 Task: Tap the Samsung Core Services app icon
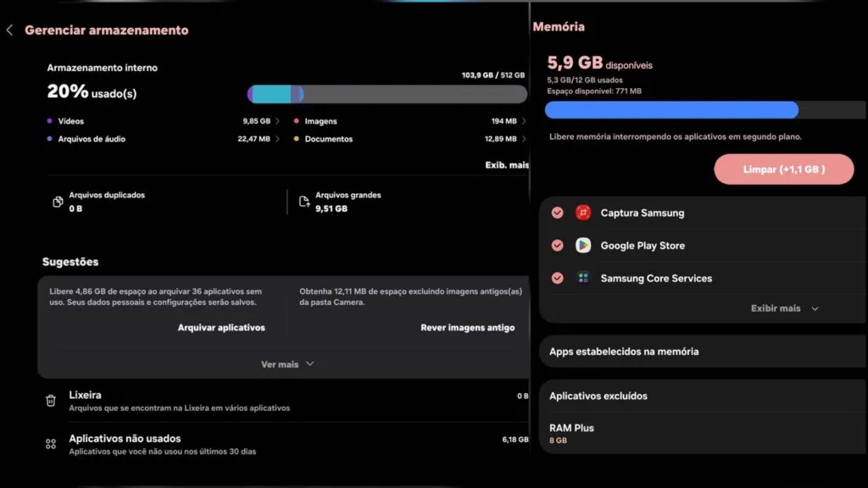(583, 278)
